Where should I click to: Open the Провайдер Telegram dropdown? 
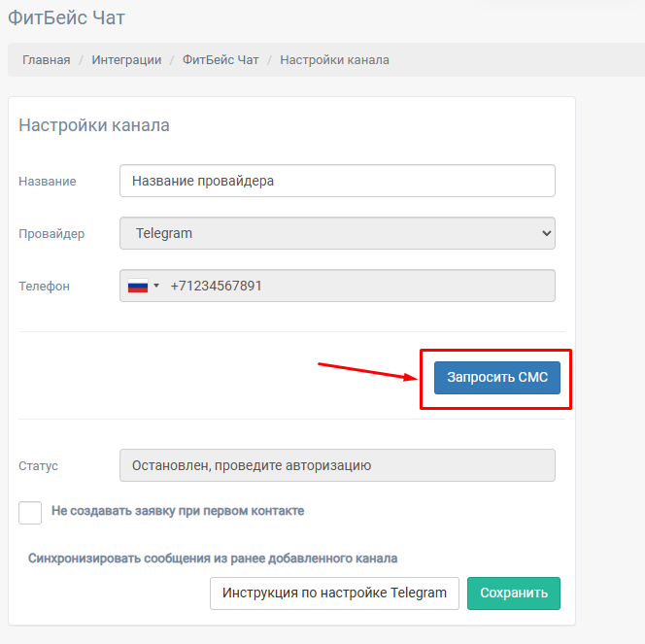pos(337,233)
